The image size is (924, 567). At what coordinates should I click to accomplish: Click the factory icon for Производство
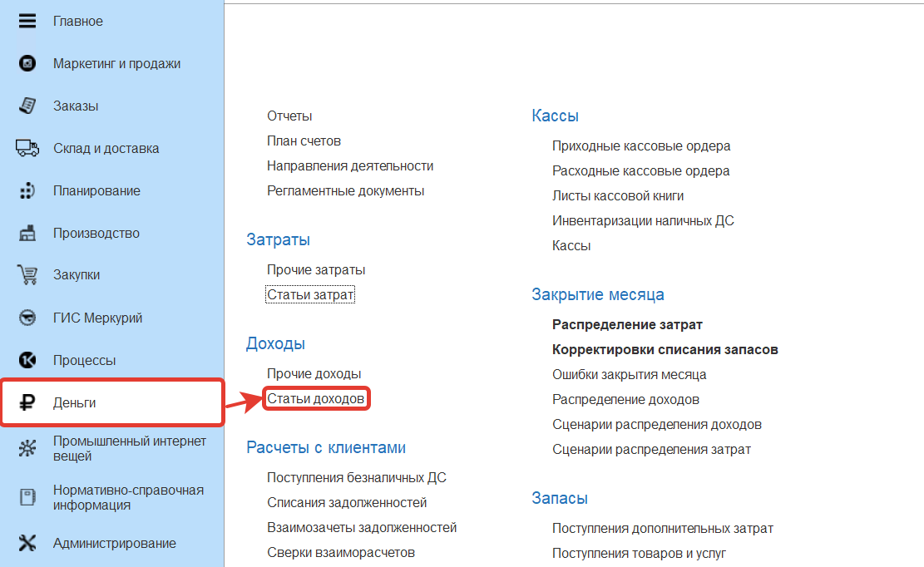[x=27, y=234]
